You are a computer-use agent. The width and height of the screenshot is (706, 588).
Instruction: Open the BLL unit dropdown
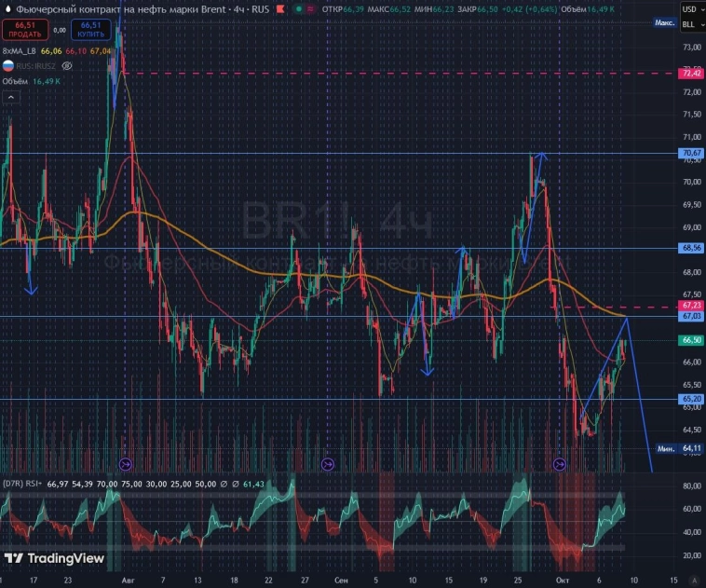pos(691,24)
